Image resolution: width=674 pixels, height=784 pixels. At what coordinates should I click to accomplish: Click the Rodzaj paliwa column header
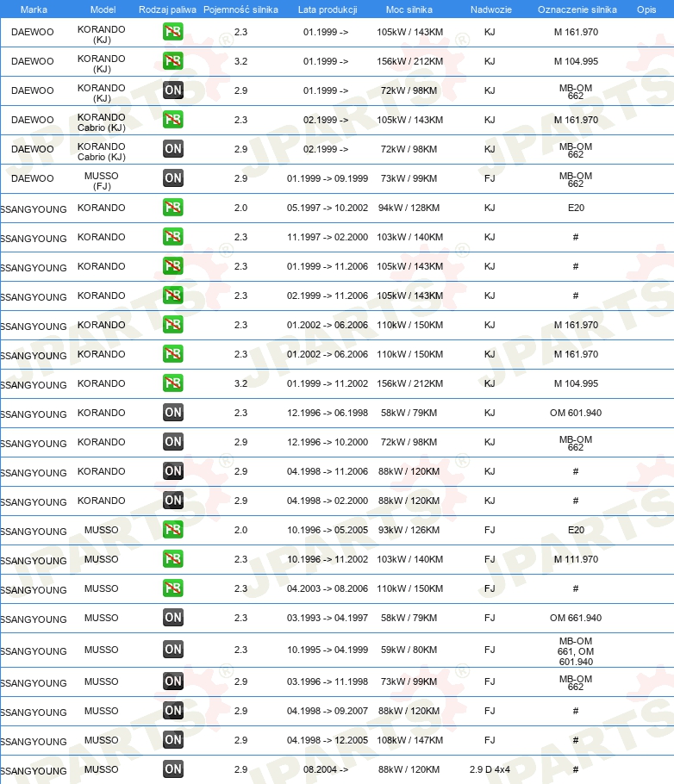[x=167, y=9]
